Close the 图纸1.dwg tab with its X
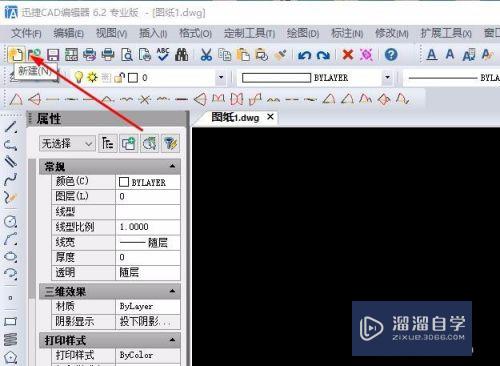Screen dimensions: 500x366 pos(270,117)
